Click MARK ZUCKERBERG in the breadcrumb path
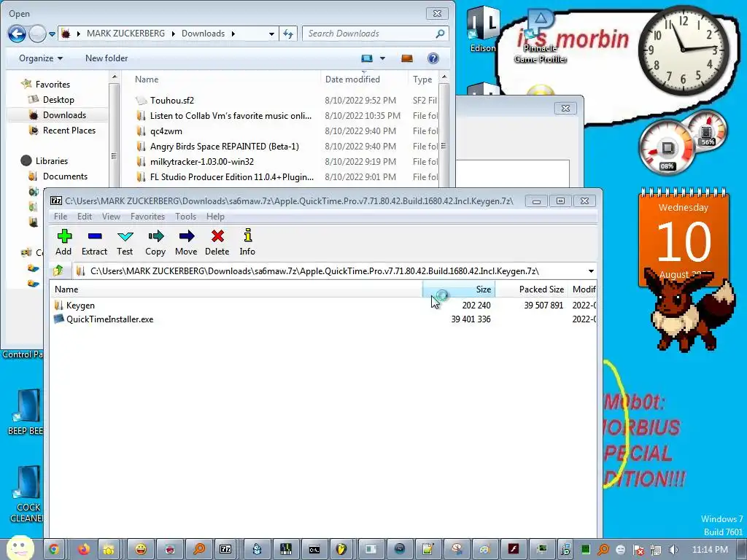 click(x=125, y=34)
